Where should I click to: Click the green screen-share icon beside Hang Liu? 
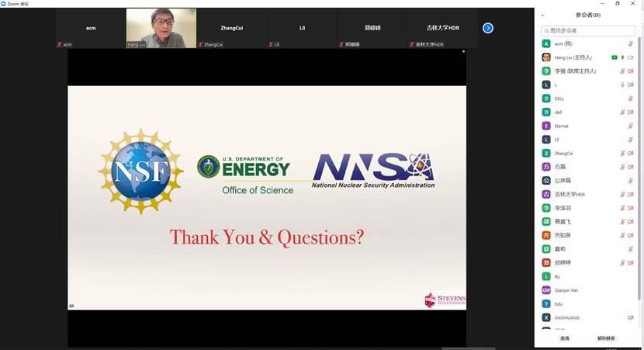(x=614, y=57)
